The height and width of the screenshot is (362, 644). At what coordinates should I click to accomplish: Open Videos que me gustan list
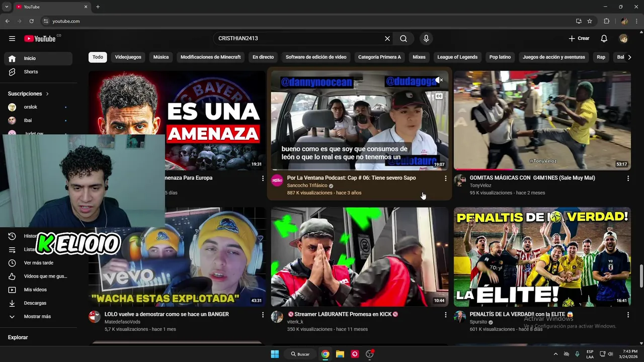[x=38, y=277]
